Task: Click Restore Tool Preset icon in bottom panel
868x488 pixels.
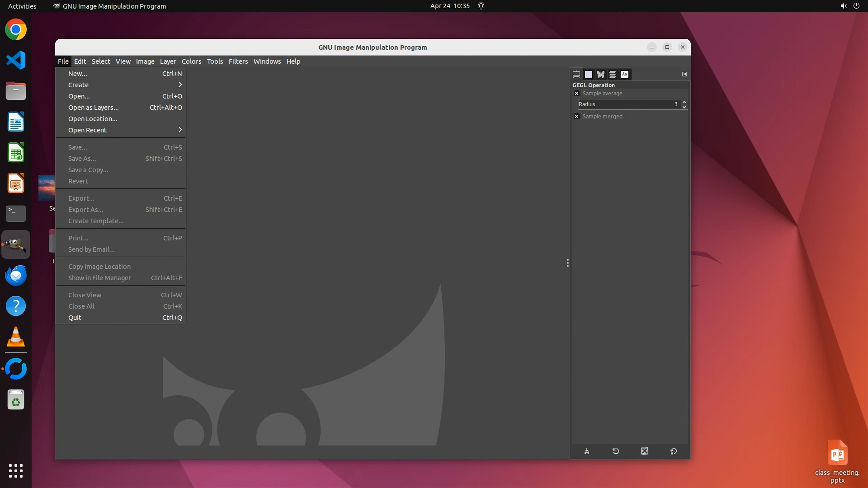Action: tap(616, 451)
